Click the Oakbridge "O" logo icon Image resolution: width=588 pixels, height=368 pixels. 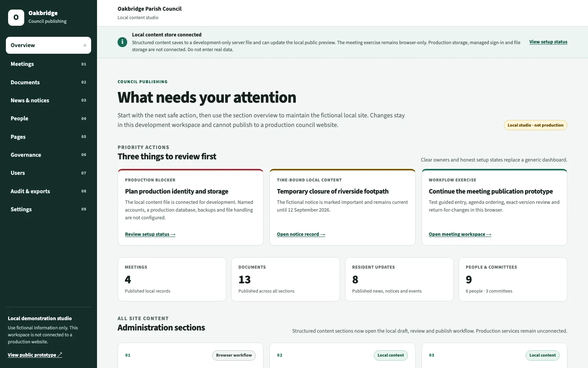coord(16,18)
